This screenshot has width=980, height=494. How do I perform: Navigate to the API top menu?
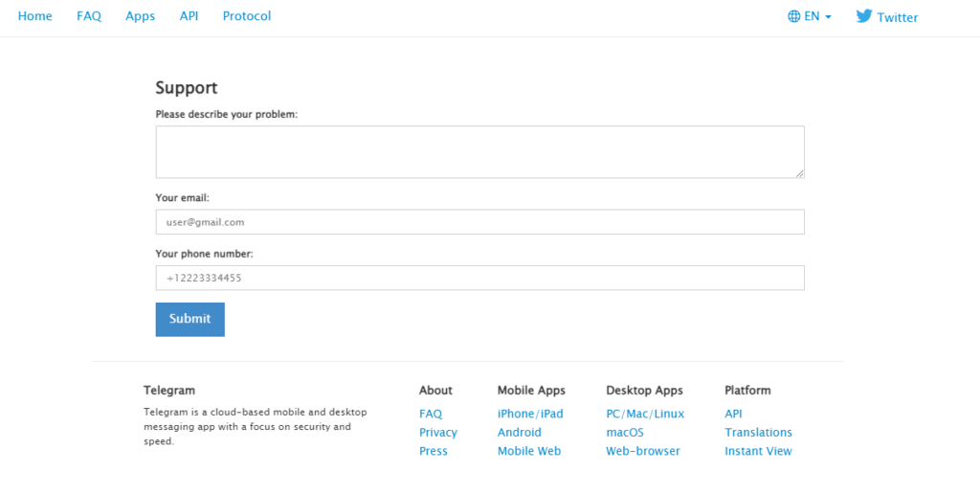[189, 16]
